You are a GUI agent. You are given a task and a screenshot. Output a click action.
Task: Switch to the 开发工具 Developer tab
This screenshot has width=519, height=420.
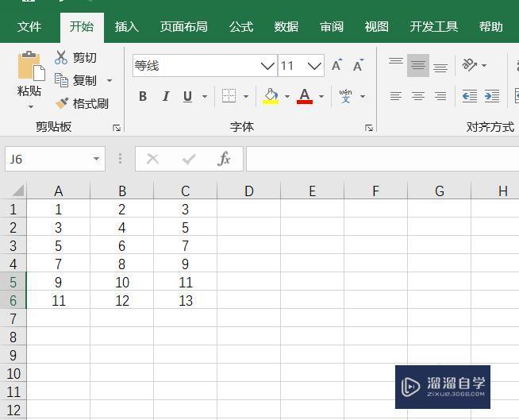[433, 26]
